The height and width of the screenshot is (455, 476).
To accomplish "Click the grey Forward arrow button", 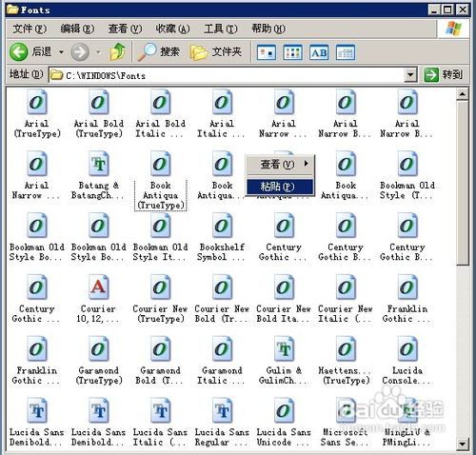I will (79, 51).
